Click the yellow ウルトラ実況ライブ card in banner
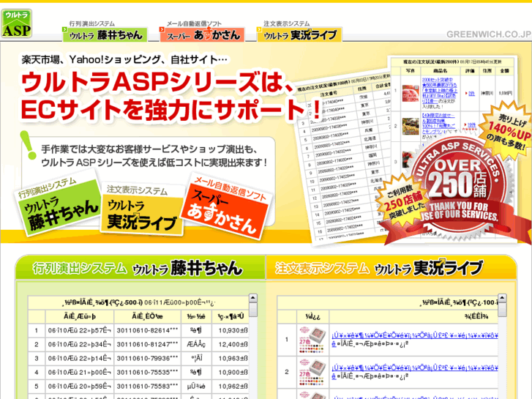 (x=142, y=210)
